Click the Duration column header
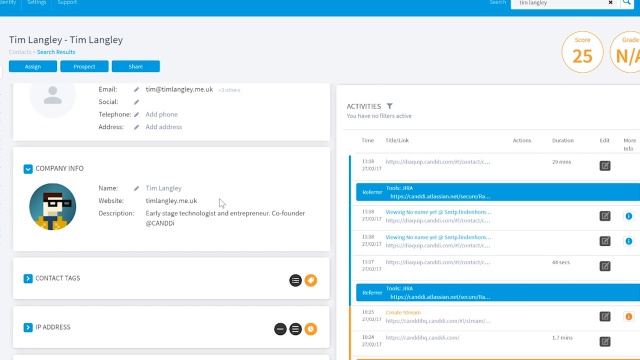The height and width of the screenshot is (360, 640). pos(563,140)
